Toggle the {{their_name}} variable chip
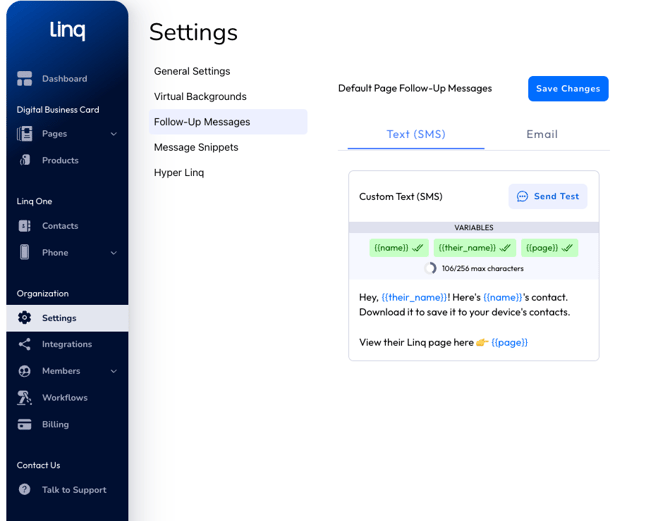 pos(475,248)
